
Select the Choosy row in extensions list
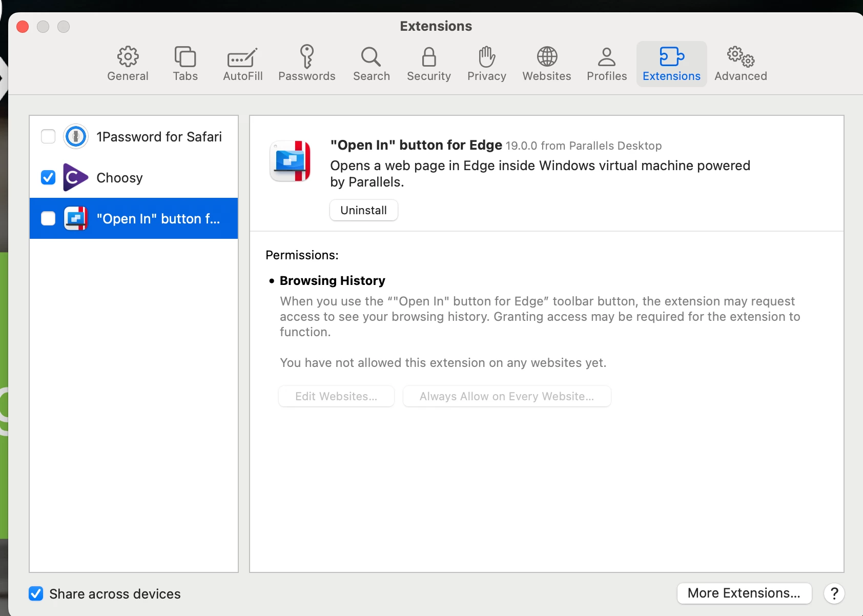click(134, 177)
